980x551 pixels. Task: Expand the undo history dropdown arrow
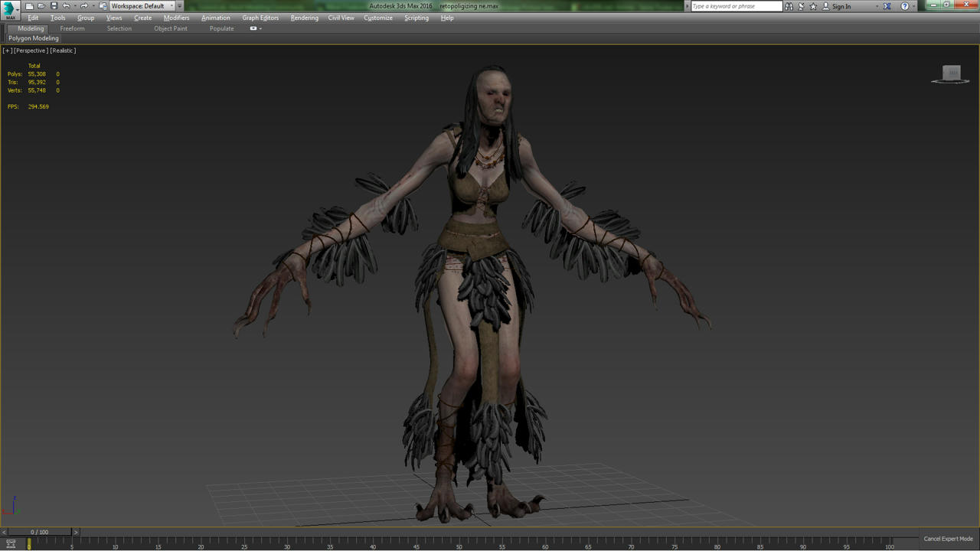[75, 6]
